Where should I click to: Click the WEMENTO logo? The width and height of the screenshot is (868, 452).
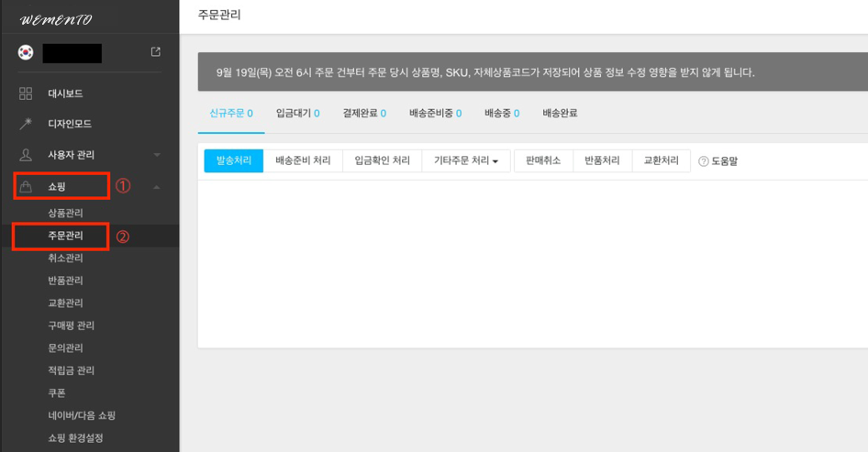click(x=56, y=20)
